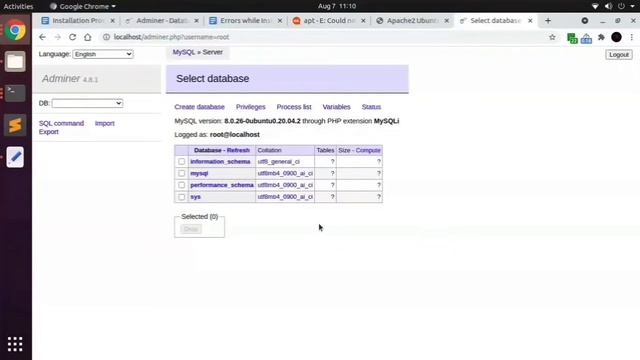Open network status in the top bar

[595, 6]
